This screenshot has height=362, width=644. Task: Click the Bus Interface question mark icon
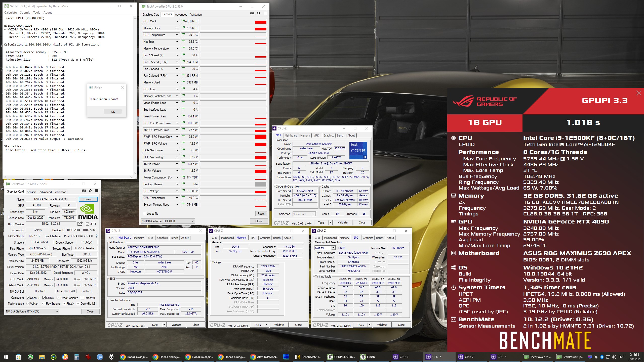point(96,236)
